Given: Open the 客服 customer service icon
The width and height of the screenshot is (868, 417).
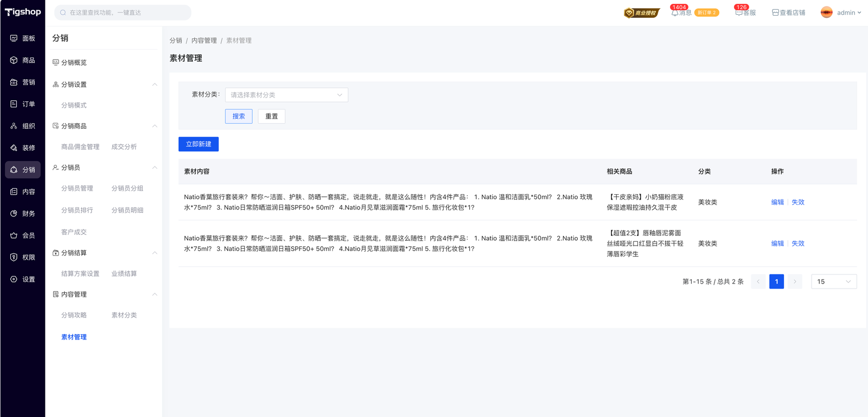Looking at the screenshot, I should [739, 12].
